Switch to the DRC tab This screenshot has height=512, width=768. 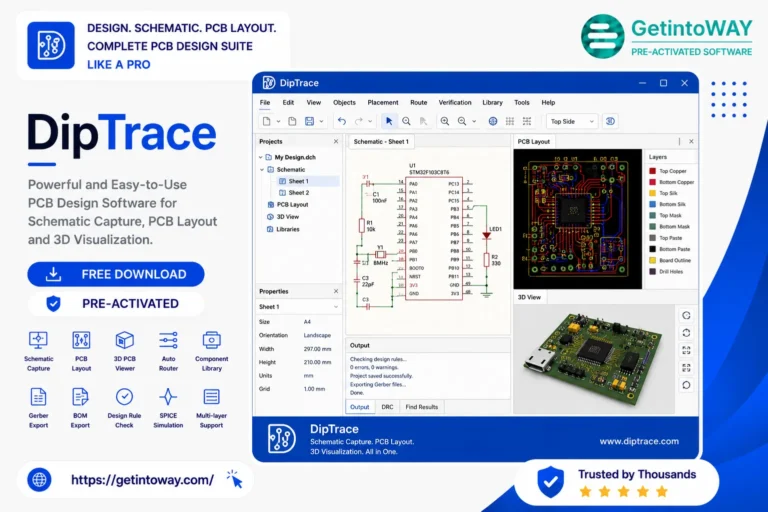(387, 407)
